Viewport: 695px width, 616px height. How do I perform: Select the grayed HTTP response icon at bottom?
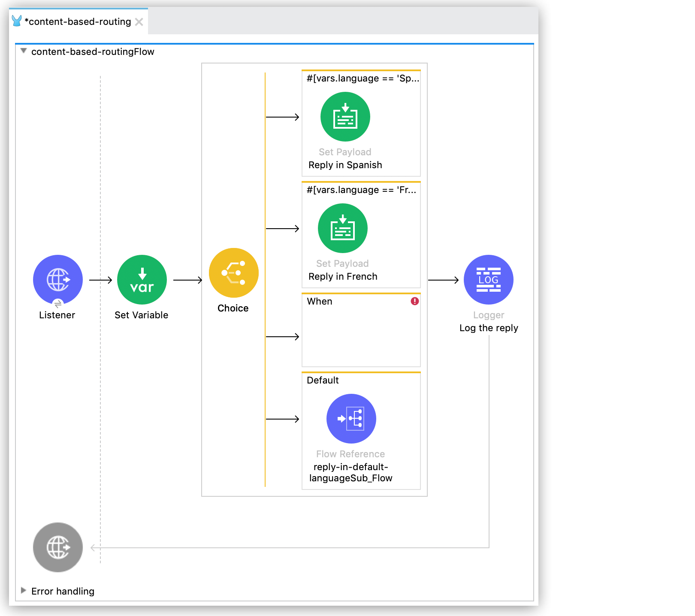tap(57, 547)
